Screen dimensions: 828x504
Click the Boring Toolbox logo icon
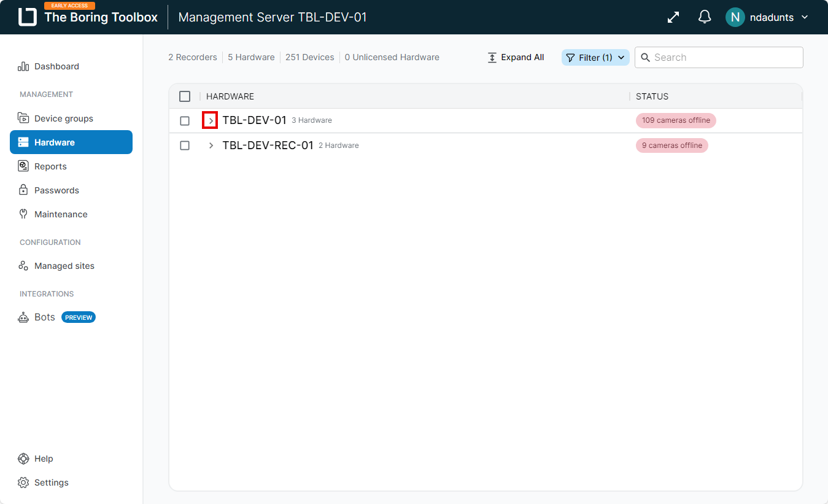28,17
